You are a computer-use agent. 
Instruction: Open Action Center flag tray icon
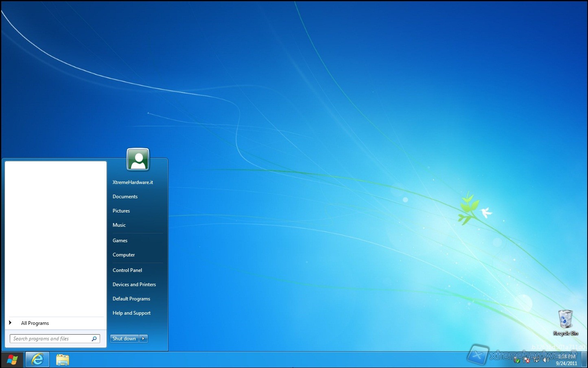(527, 360)
